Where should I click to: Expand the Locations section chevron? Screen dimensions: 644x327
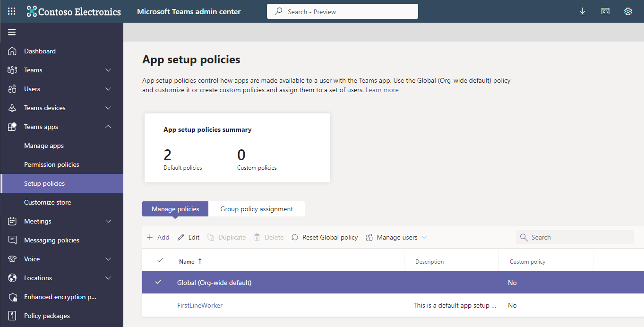coord(108,278)
